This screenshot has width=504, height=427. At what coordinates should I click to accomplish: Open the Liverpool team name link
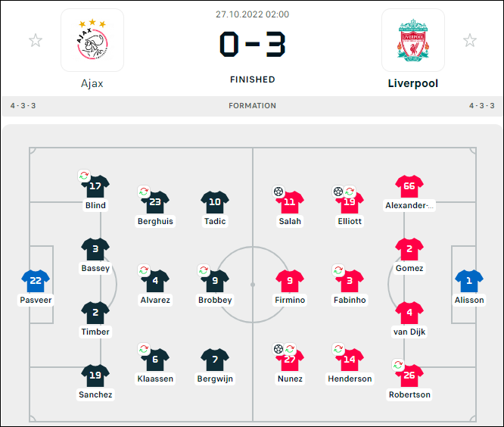point(413,83)
